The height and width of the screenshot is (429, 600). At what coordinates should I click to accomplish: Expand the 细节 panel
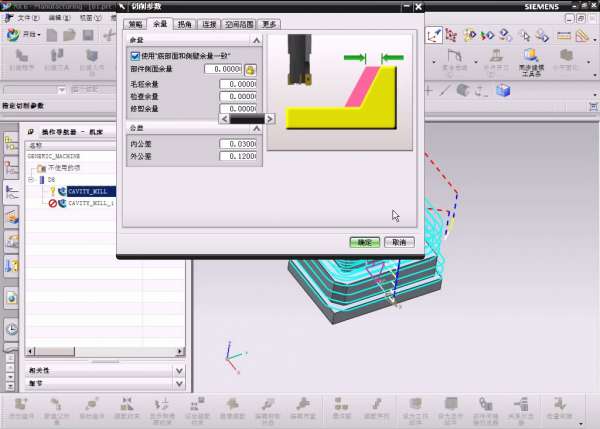179,382
